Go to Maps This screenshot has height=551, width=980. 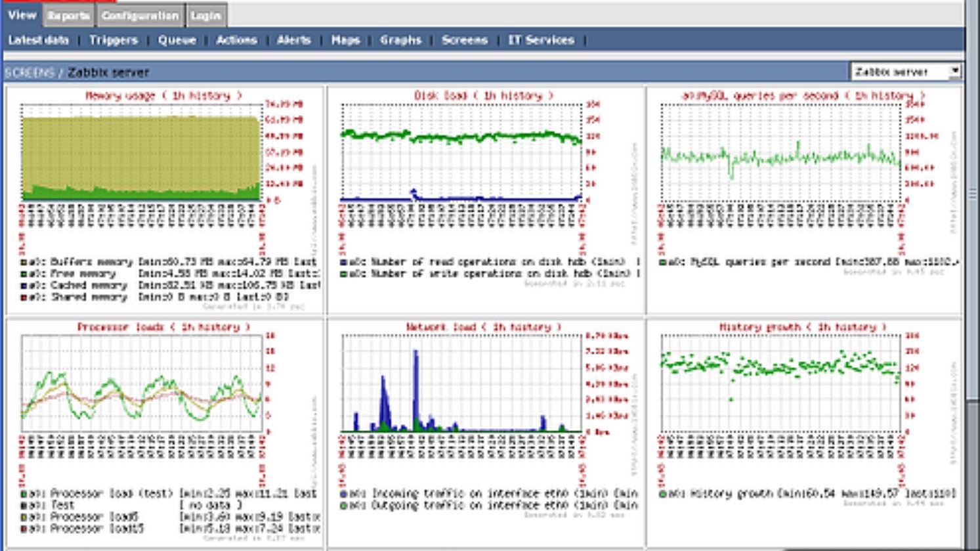[x=345, y=40]
